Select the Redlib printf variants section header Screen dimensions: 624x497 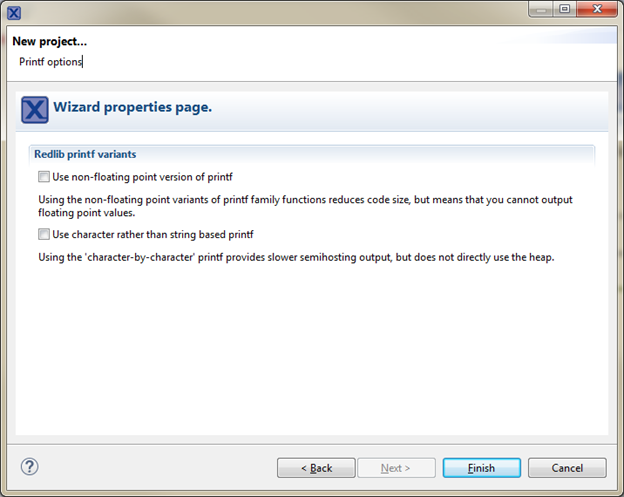[85, 154]
